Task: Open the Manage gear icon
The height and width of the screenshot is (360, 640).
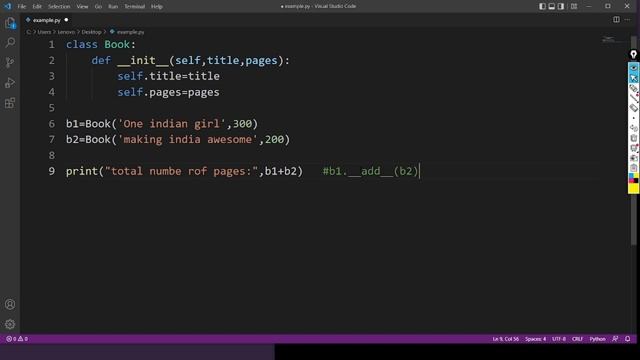Action: point(10,324)
